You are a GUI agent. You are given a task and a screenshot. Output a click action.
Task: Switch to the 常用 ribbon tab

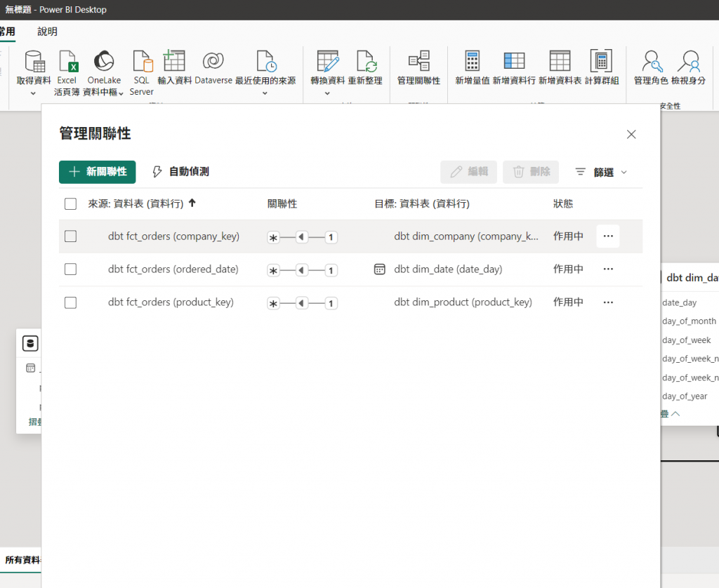pos(7,32)
